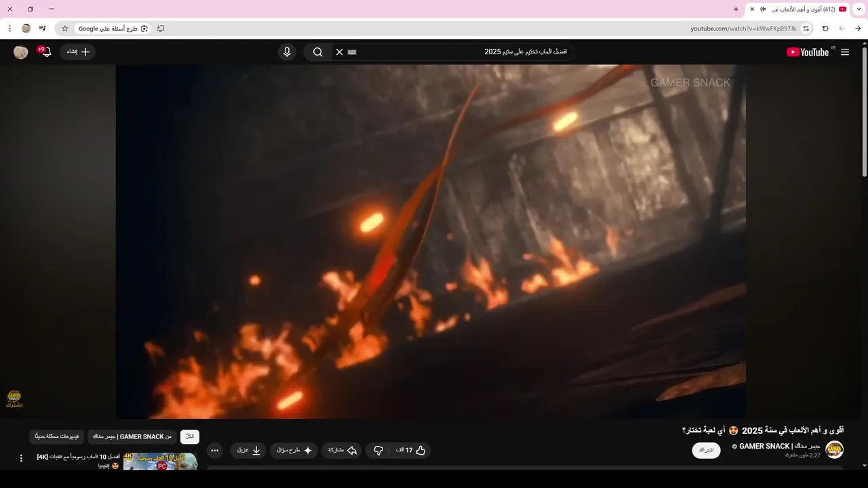Open the YouTube account avatar menu
The image size is (868, 488).
pyautogui.click(x=21, y=52)
